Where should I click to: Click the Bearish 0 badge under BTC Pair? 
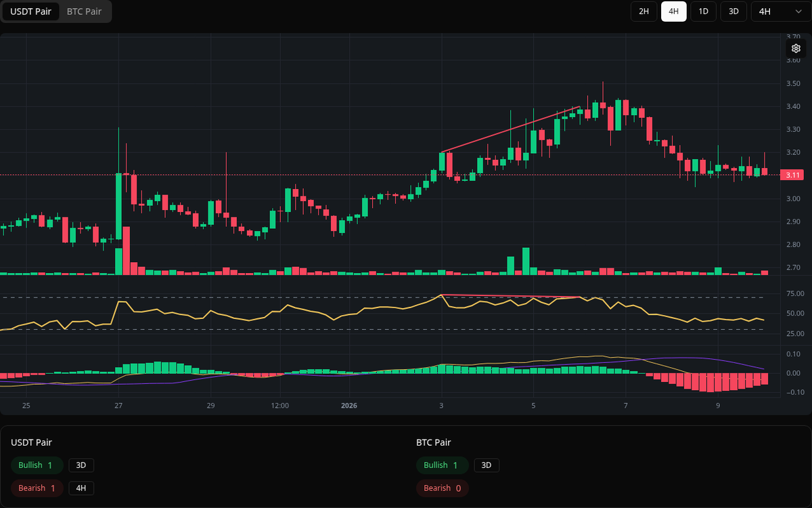443,488
